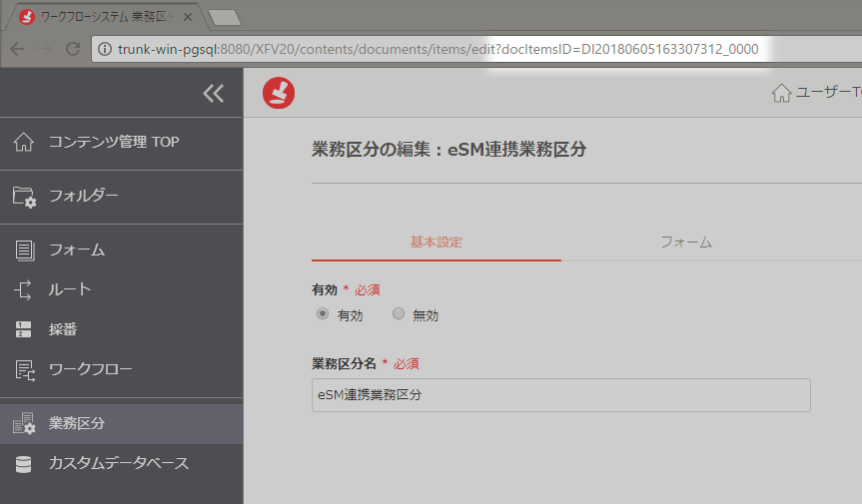Image resolution: width=862 pixels, height=504 pixels.
Task: Click the フォルダー folder-gear icon
Action: click(x=24, y=197)
